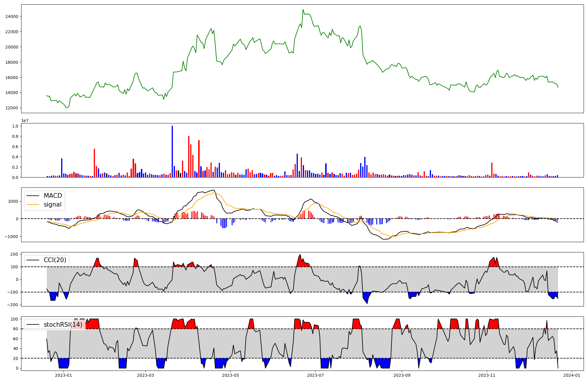
Task: Click the 80 label on stochRSI axis
Action: 16,329
